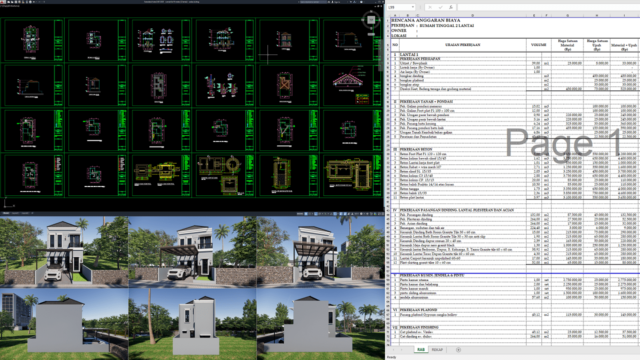Select the 'URAIAN PEKERJAAN' header cell
Screen dimensions: 640x360
[462, 45]
